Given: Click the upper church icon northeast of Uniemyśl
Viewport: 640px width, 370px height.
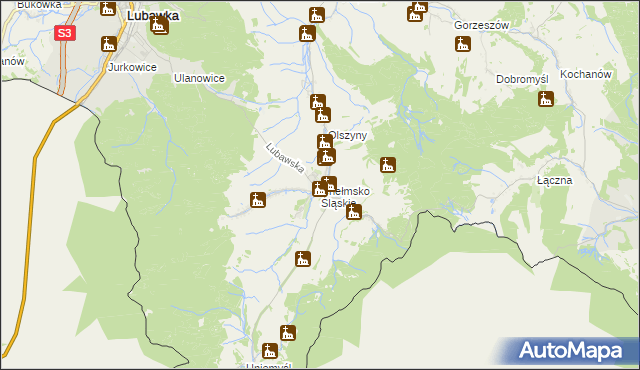Looking at the screenshot, I should coord(288,333).
